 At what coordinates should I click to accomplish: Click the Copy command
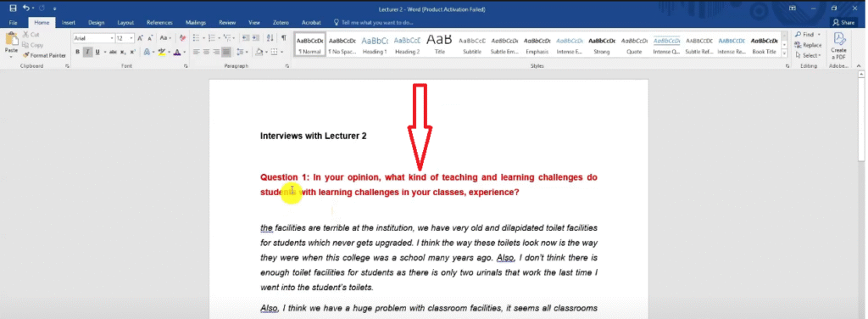[x=33, y=45]
